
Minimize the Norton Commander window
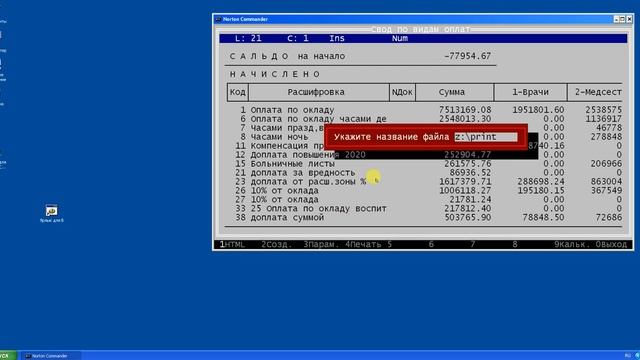[616, 19]
